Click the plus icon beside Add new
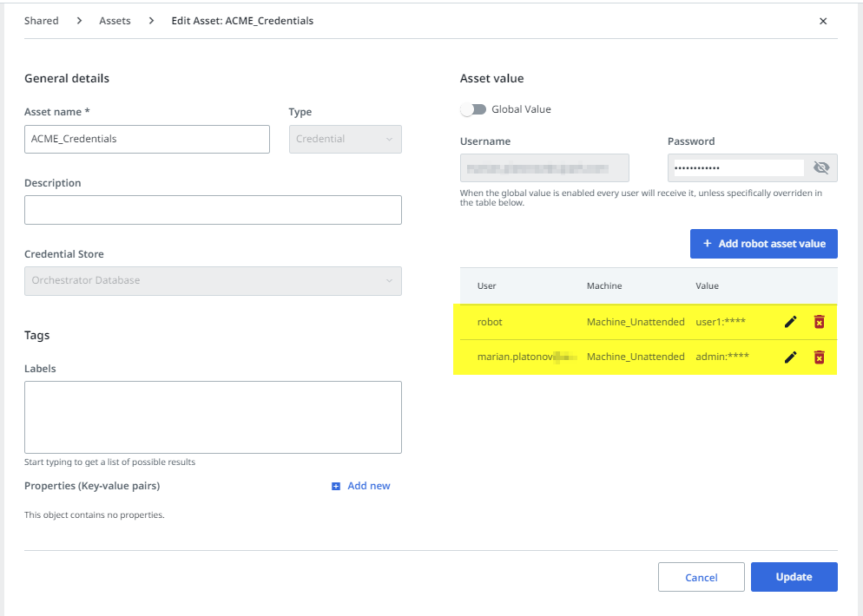863x616 pixels. (333, 486)
